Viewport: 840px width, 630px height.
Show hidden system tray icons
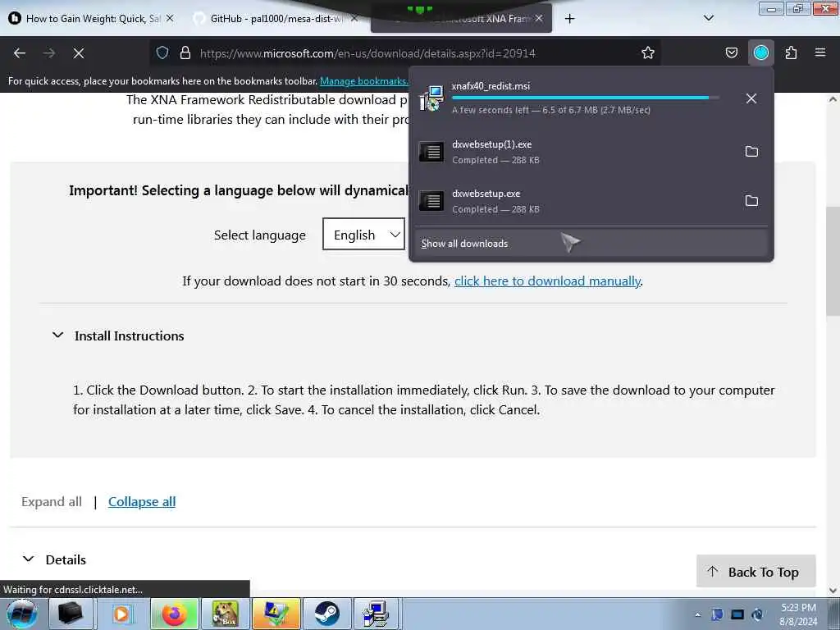coord(697,615)
